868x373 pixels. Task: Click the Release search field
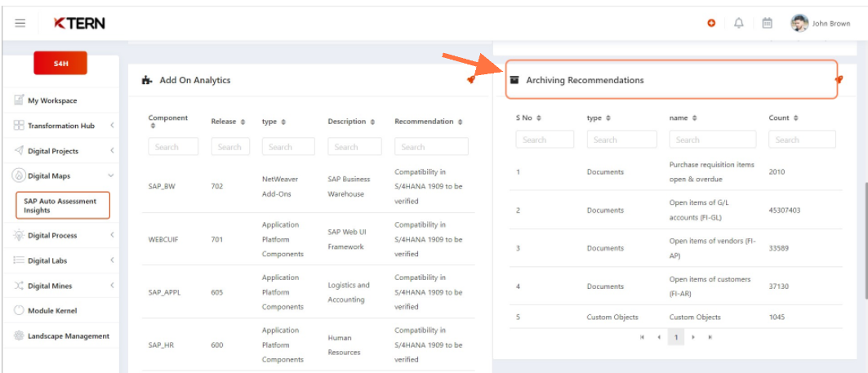tap(230, 147)
